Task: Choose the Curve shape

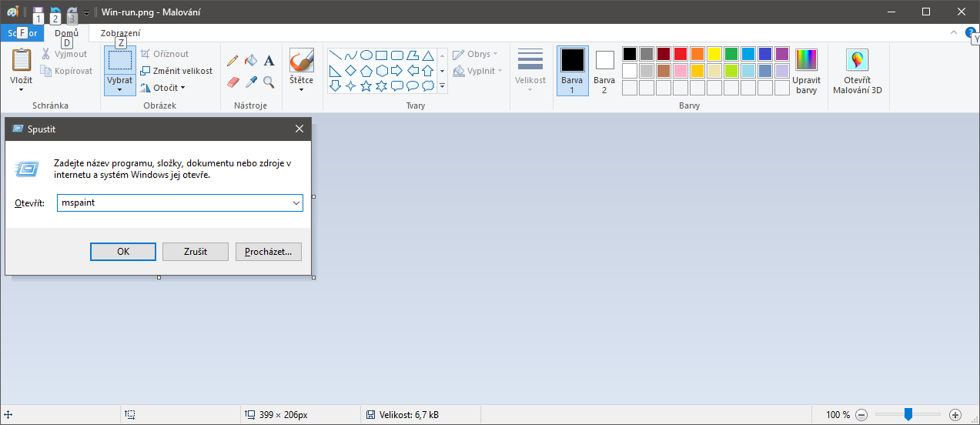Action: [351, 55]
